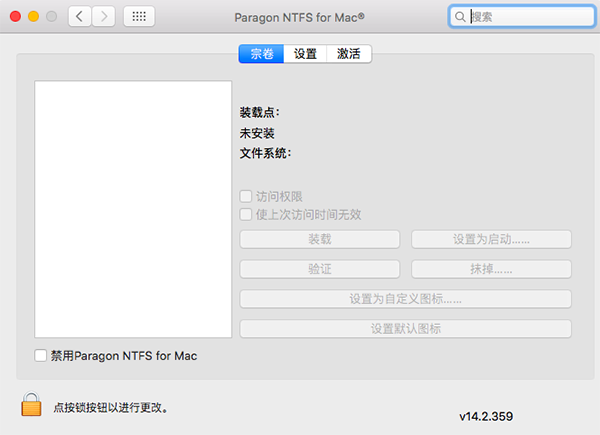Focus the 搜索 search field
The height and width of the screenshot is (435, 600).
522,17
